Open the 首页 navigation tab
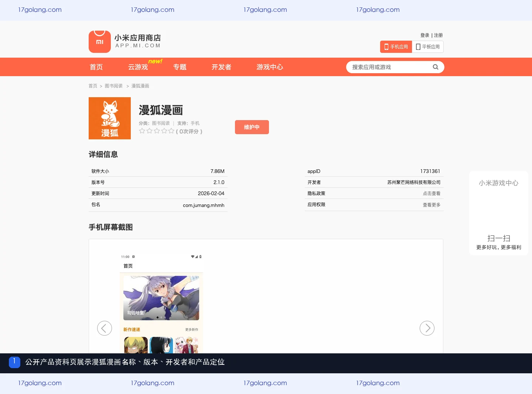 tap(96, 67)
